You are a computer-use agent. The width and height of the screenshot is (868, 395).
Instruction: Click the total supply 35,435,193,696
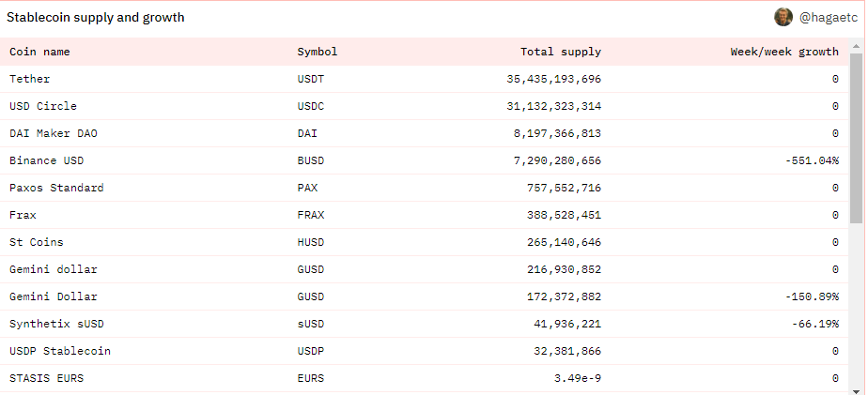553,79
